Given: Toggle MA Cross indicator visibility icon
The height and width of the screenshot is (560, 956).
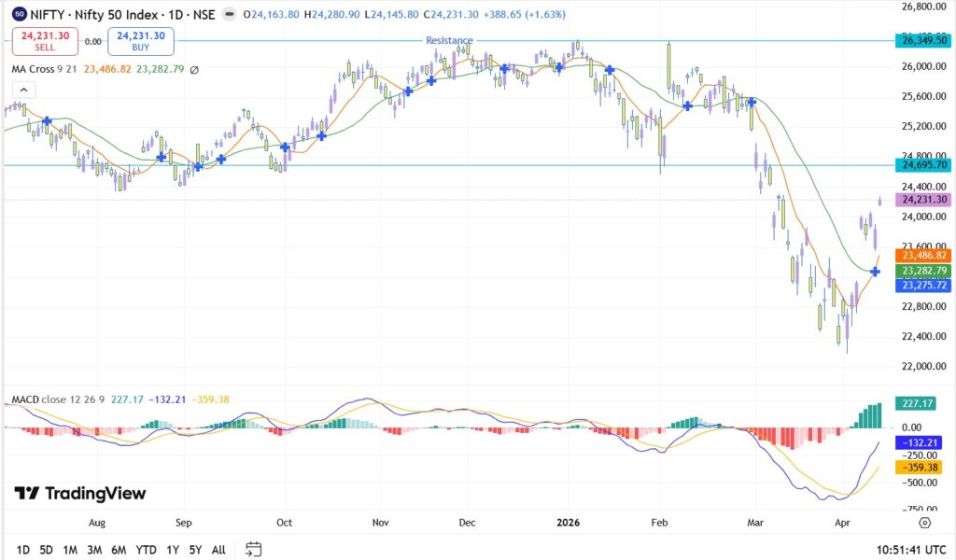Looking at the screenshot, I should point(194,69).
